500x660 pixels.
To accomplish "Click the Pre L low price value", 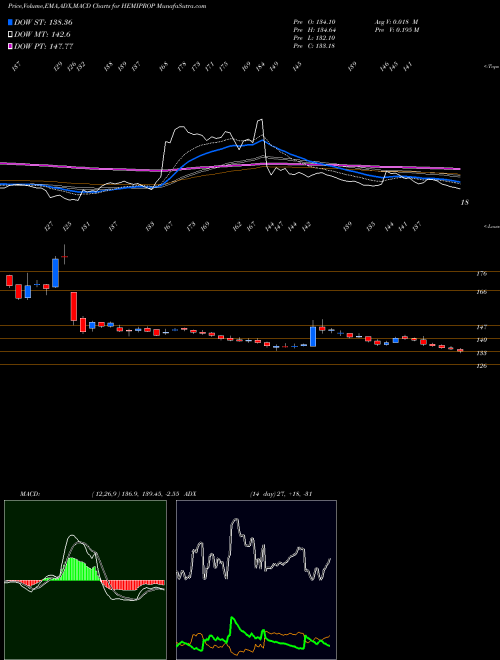I will pos(324,38).
